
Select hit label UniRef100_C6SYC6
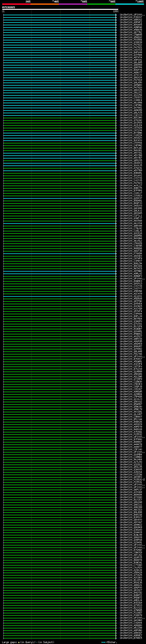131,50
